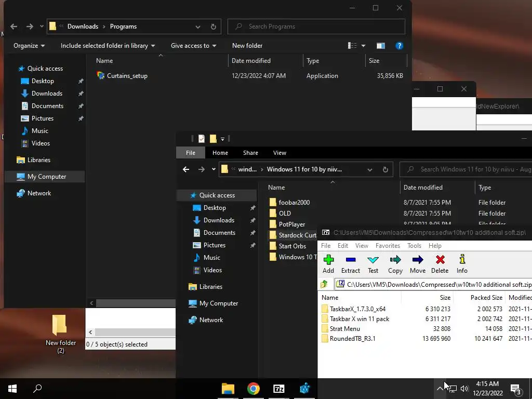Open Downloads in front Explorer sidebar

click(214, 220)
